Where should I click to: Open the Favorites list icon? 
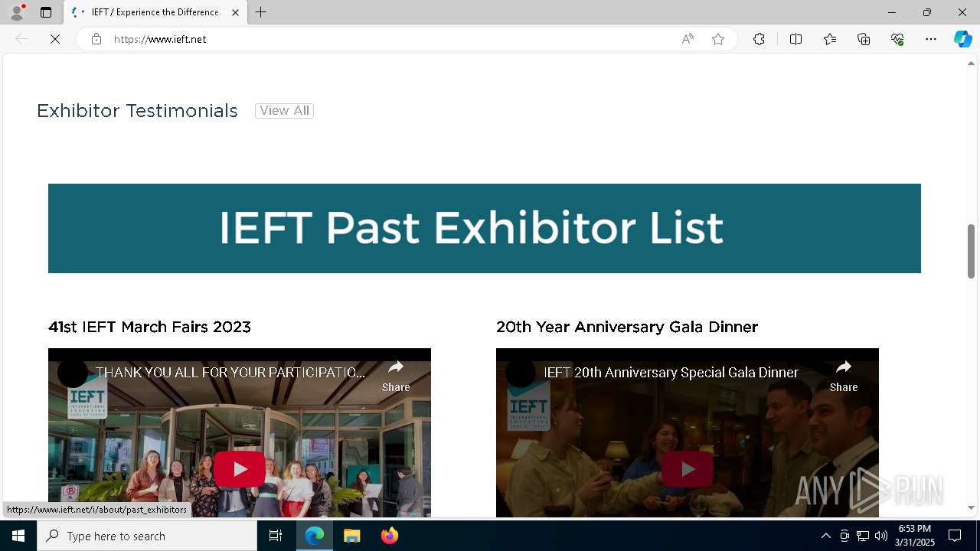pyautogui.click(x=830, y=39)
